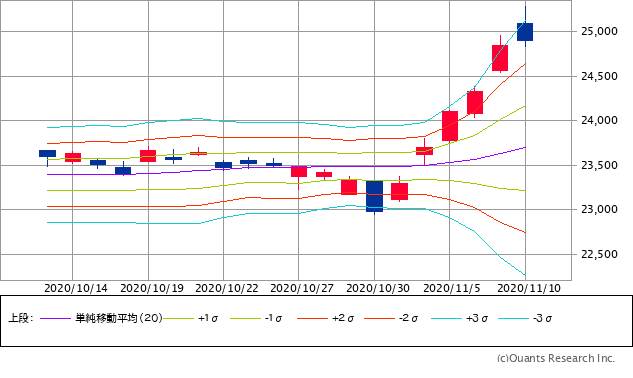This screenshot has height=378, width=633.
Task: Click the 2020/10/22 date label
Action: pos(227,288)
